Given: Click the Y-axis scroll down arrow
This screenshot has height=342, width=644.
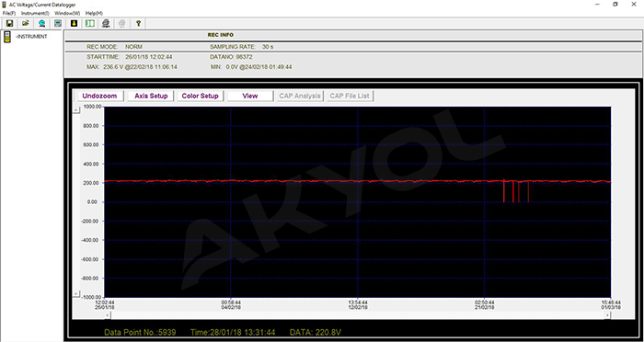Looking at the screenshot, I should [76, 294].
